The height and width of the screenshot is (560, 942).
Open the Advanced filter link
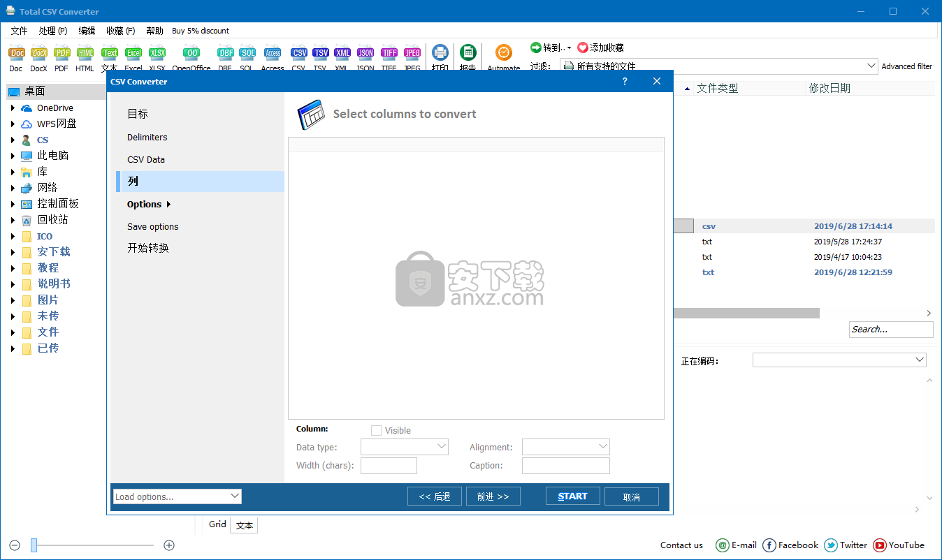coord(906,66)
